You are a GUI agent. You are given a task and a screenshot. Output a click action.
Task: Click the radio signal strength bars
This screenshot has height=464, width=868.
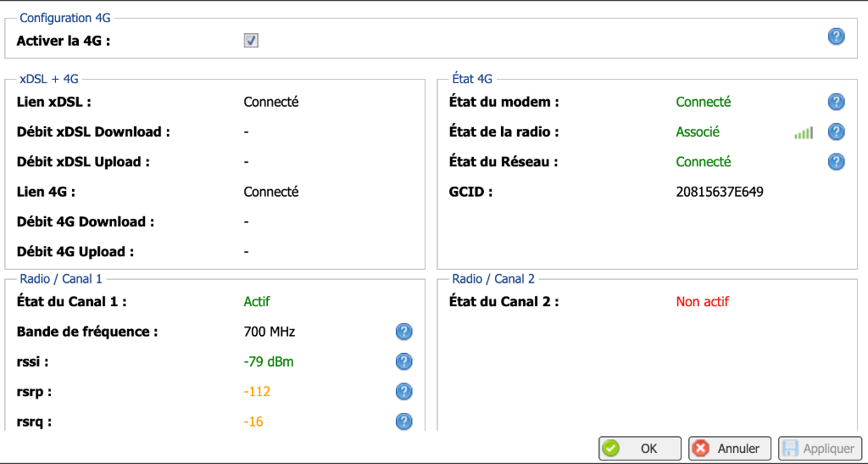pos(804,132)
